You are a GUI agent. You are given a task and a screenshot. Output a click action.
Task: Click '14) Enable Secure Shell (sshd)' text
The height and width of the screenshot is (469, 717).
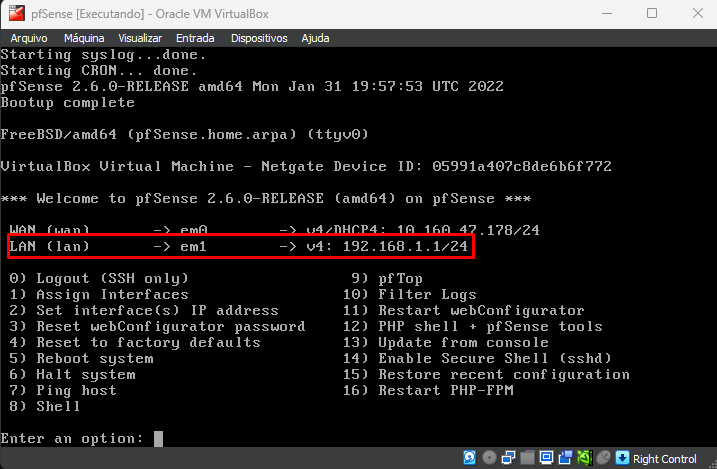point(477,358)
